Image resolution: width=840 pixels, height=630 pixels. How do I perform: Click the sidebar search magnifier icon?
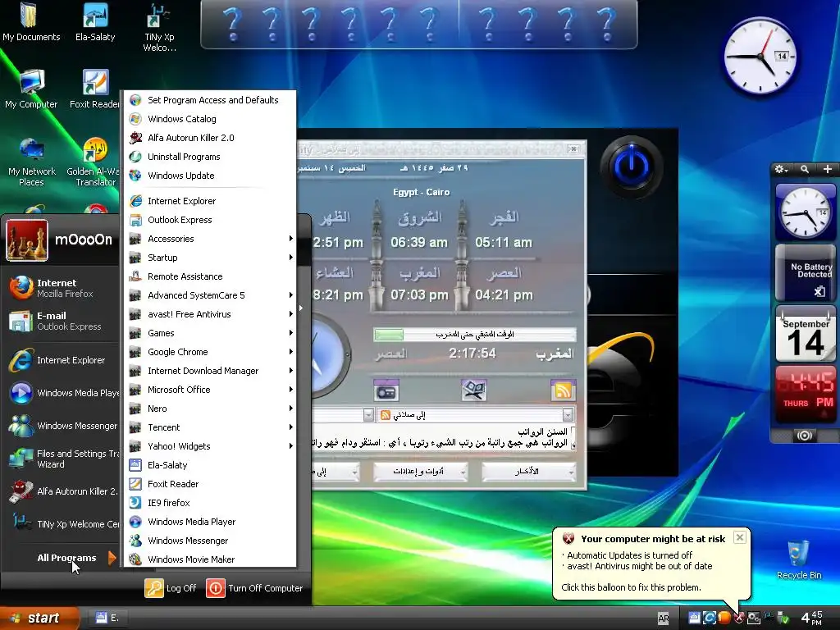tap(805, 169)
